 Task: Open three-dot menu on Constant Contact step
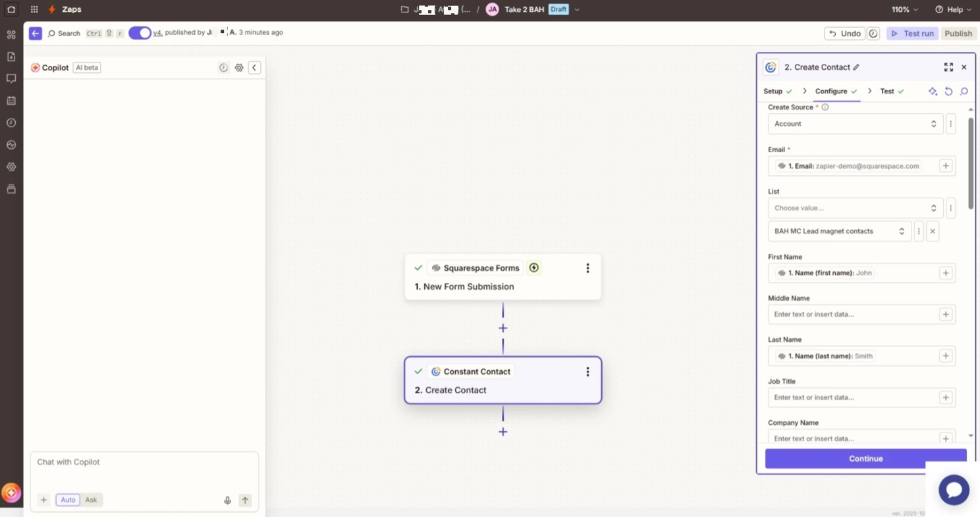(x=587, y=371)
